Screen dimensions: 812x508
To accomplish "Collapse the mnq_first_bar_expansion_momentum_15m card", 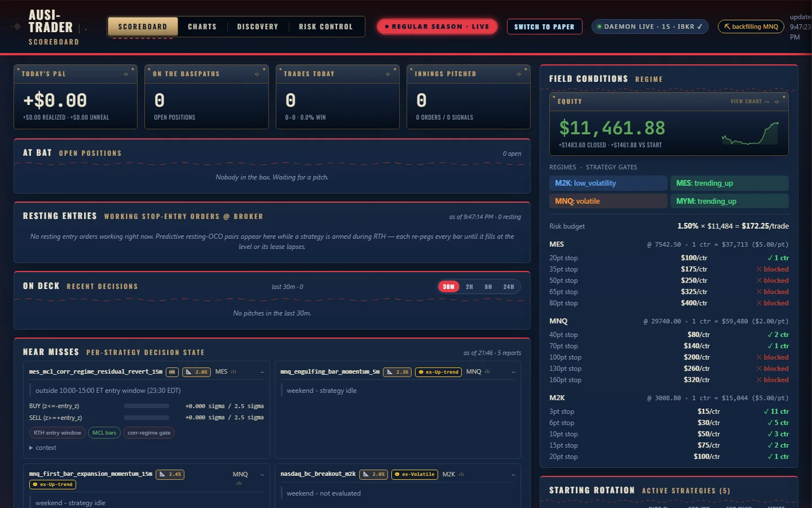I will pyautogui.click(x=262, y=475).
